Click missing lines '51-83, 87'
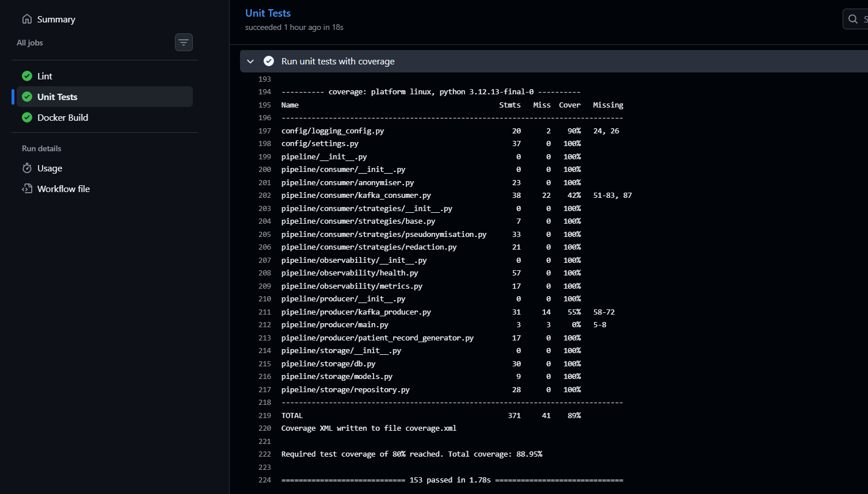 tap(612, 196)
